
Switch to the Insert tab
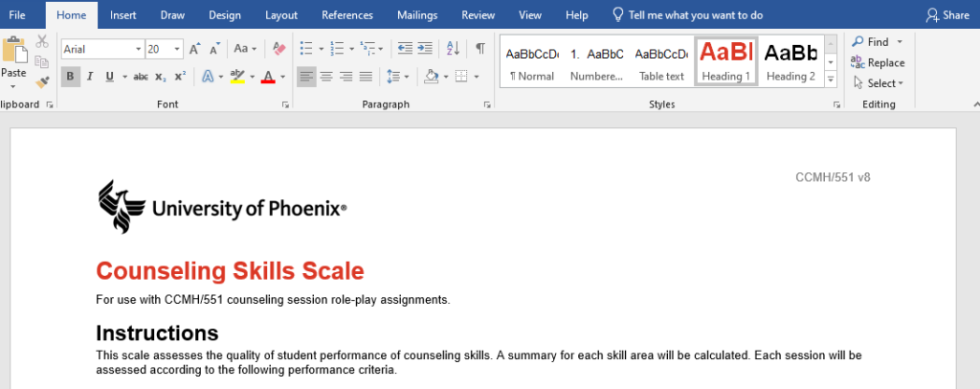(122, 15)
